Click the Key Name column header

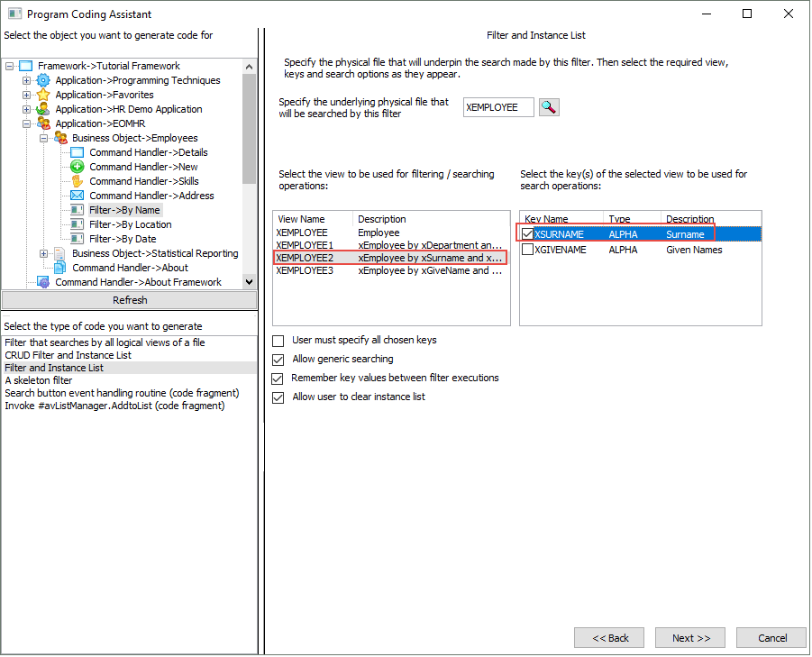(x=561, y=219)
